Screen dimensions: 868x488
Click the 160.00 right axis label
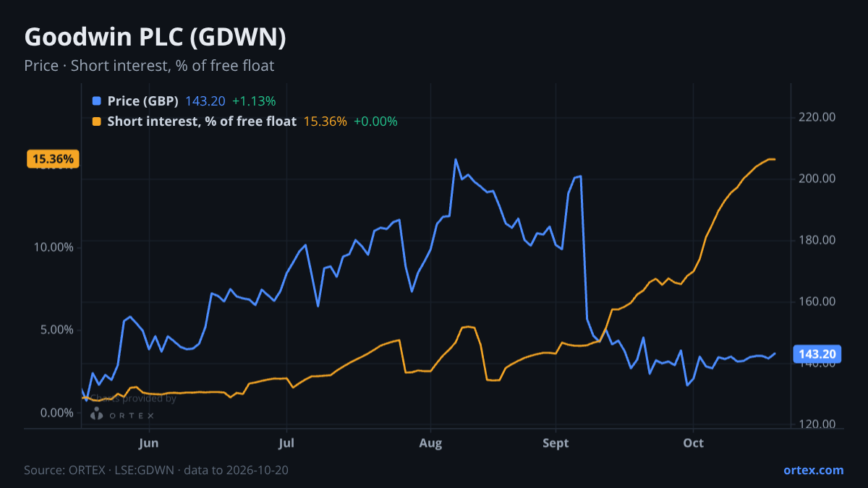point(818,301)
